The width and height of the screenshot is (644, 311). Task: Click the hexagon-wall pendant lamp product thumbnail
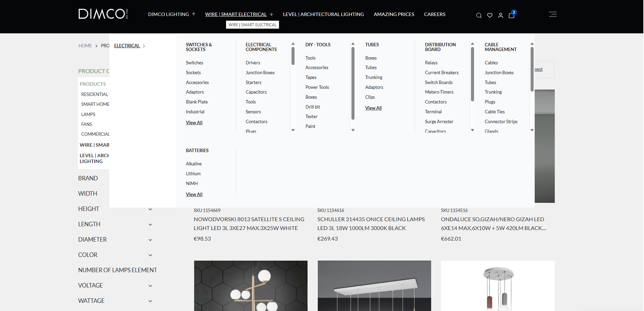[251, 286]
